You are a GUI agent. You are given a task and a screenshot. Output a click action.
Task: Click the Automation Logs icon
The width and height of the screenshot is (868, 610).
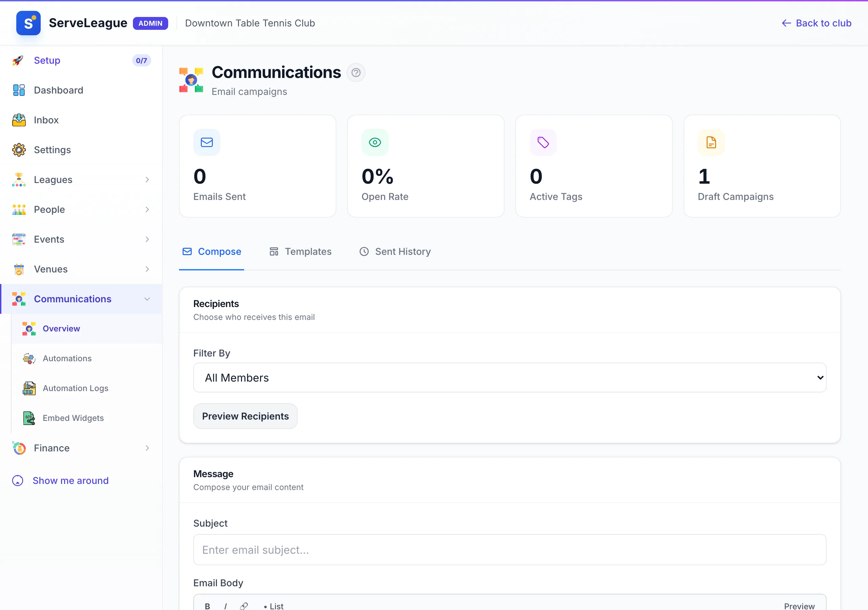[x=29, y=388]
